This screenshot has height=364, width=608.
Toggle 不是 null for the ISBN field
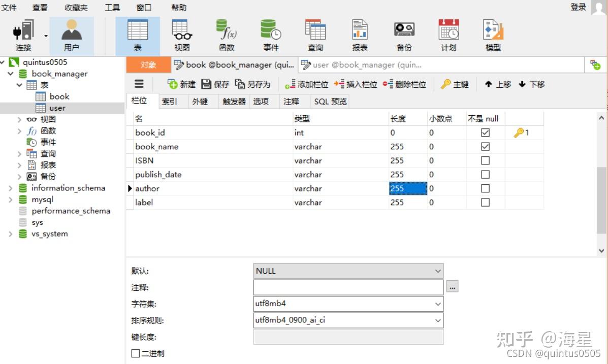click(485, 160)
